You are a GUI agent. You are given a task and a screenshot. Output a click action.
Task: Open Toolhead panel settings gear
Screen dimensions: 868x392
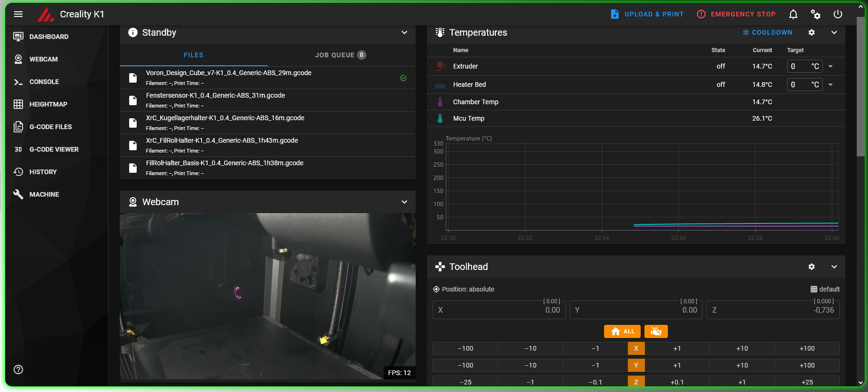[812, 267]
